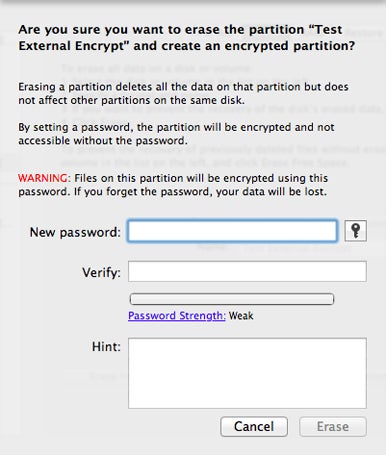Select the Verify password field
The image size is (386, 455).
pos(247,271)
